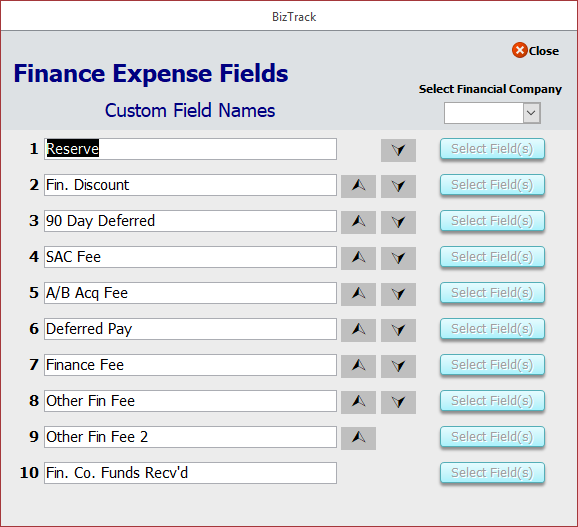Click the Reserve field name textbox
Viewport: 578px width, 527px height.
190,149
